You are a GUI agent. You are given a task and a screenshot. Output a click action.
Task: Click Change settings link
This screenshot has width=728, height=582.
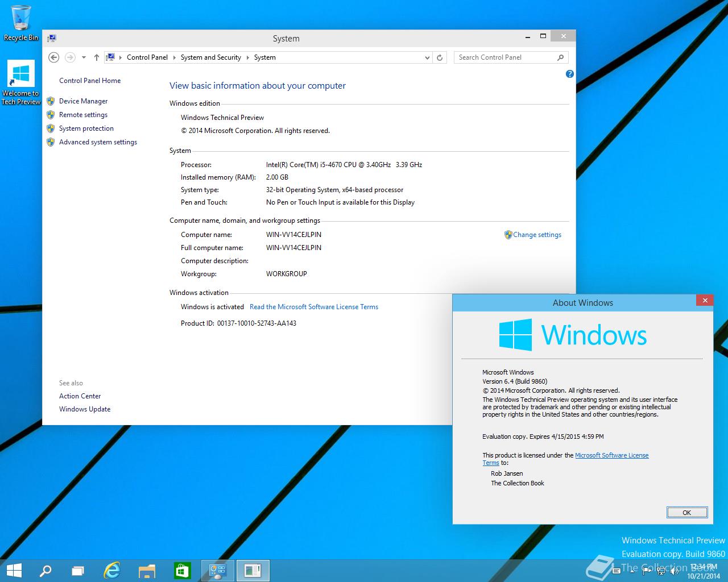coord(537,235)
